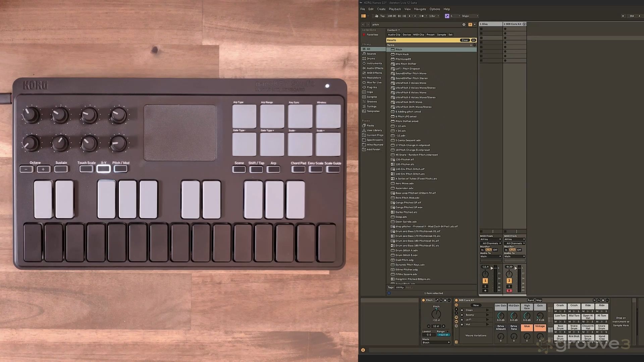The height and width of the screenshot is (362, 644).
Task: Open 909 Core Kit Audio To dropdown
Action: click(515, 257)
